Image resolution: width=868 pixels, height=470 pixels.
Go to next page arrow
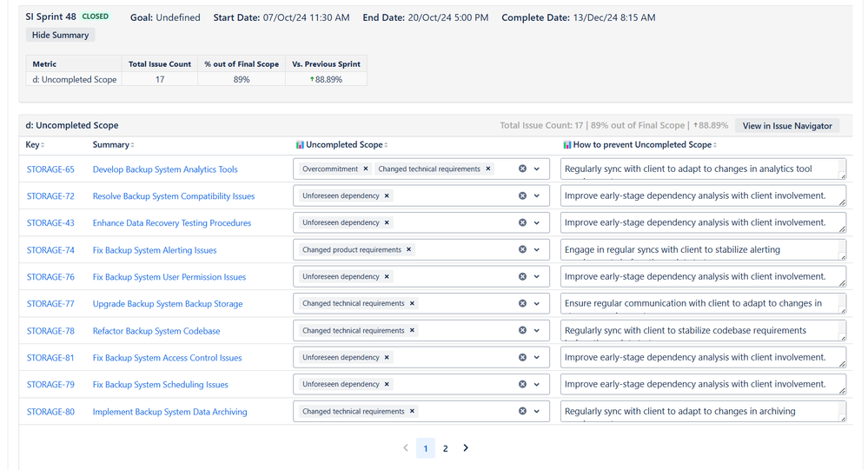[466, 448]
